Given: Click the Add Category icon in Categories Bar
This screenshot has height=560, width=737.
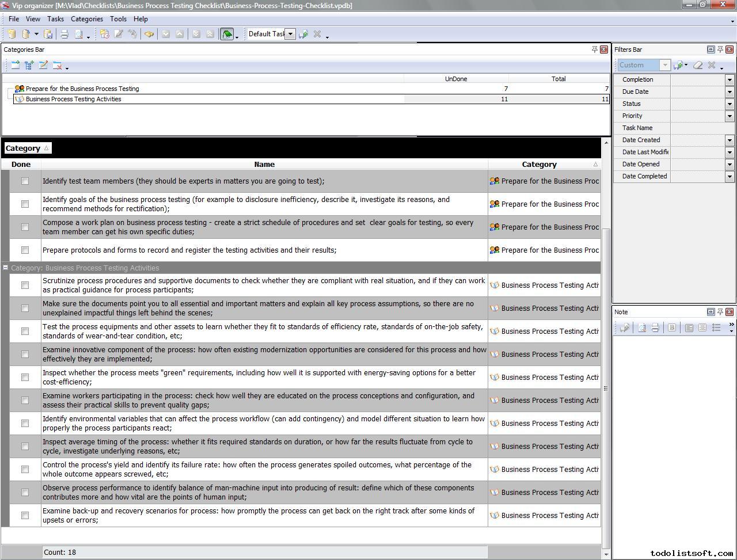Looking at the screenshot, I should coord(16,66).
